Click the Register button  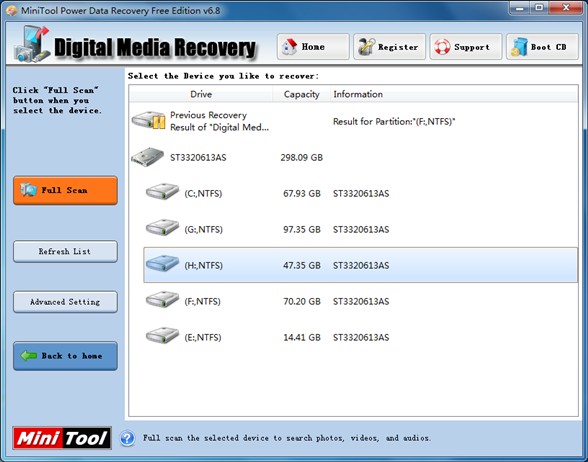pos(389,47)
